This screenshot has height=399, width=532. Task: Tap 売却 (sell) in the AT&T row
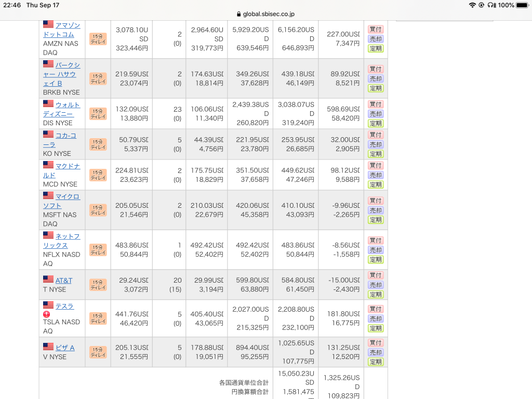[x=376, y=285]
